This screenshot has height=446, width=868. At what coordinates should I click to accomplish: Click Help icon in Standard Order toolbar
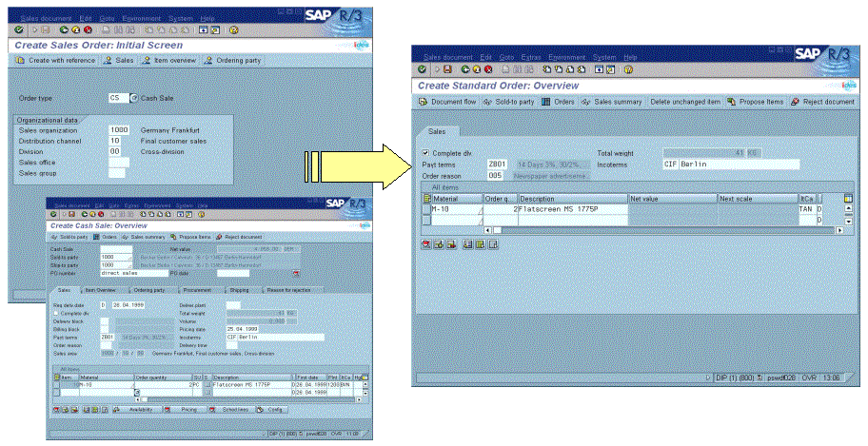pos(629,70)
